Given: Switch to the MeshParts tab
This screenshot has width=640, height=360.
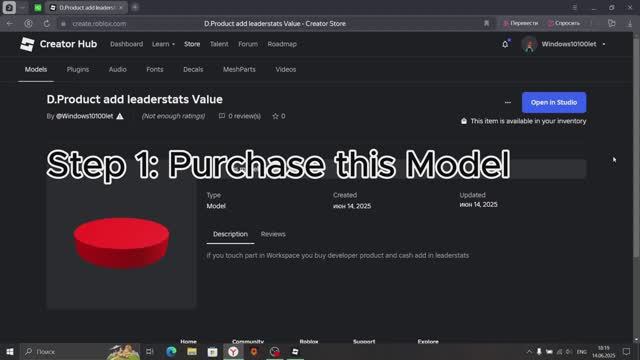Looking at the screenshot, I should tap(239, 69).
